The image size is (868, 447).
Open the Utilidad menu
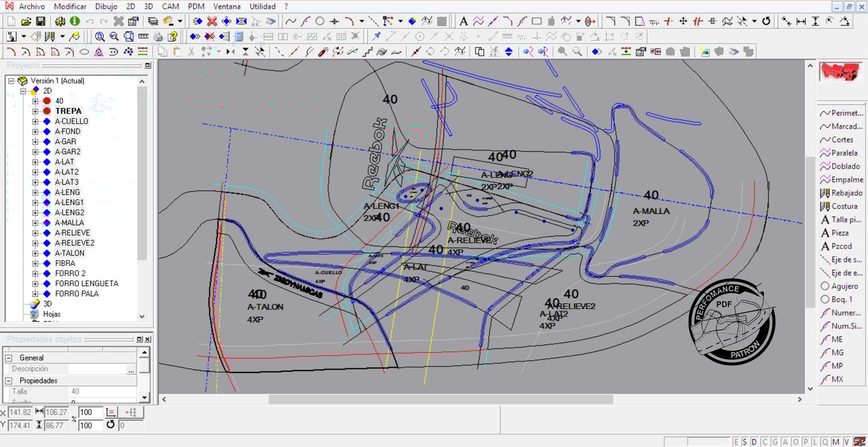(263, 6)
